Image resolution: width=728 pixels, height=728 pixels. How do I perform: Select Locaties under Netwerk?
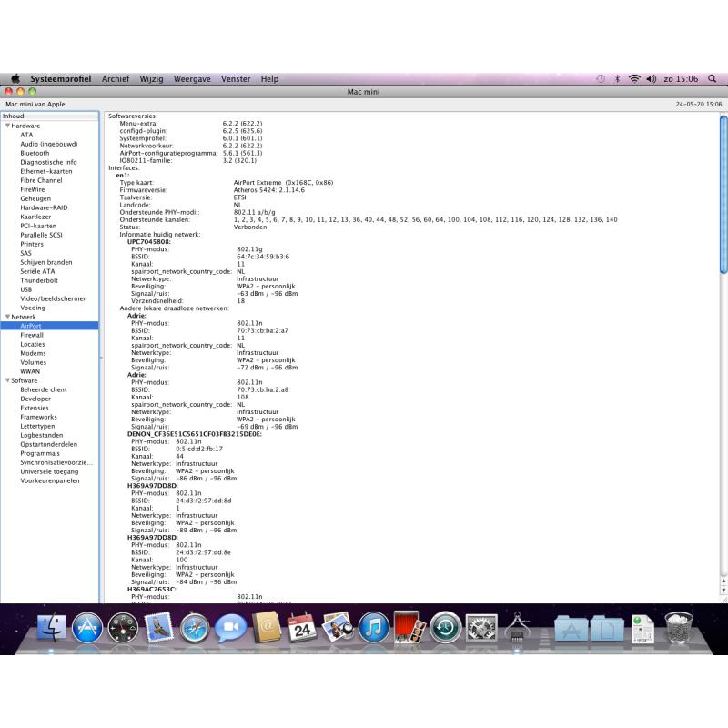point(33,344)
